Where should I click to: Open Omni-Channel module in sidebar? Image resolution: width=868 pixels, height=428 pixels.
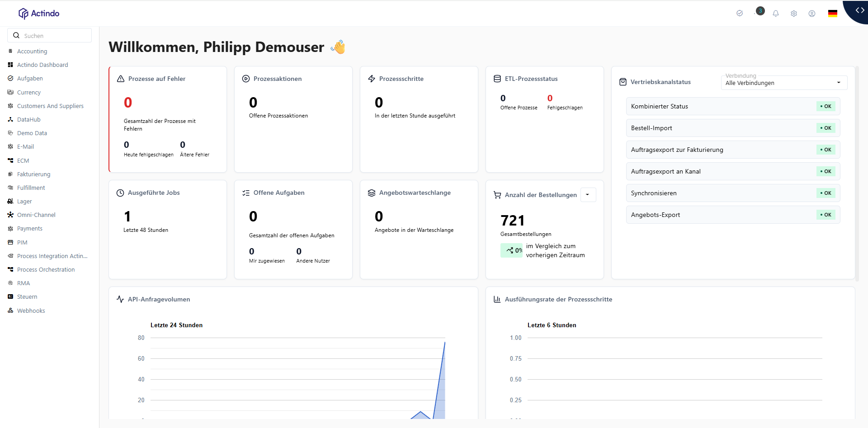(x=36, y=215)
